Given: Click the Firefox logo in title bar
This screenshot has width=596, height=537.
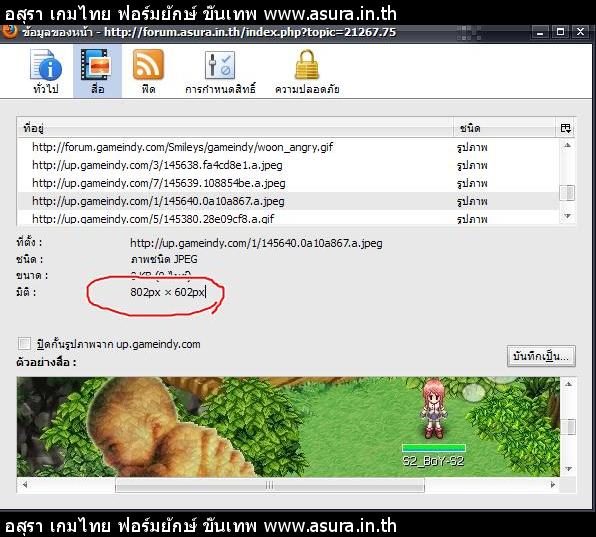Looking at the screenshot, I should point(9,32).
